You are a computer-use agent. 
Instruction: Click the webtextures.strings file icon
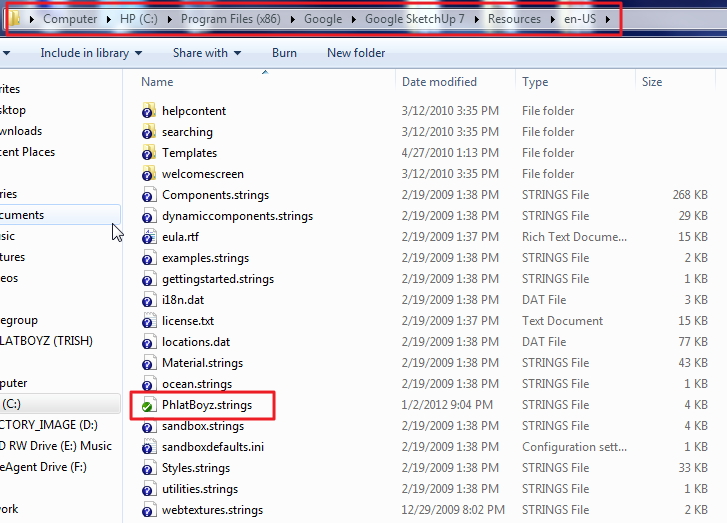[148, 510]
